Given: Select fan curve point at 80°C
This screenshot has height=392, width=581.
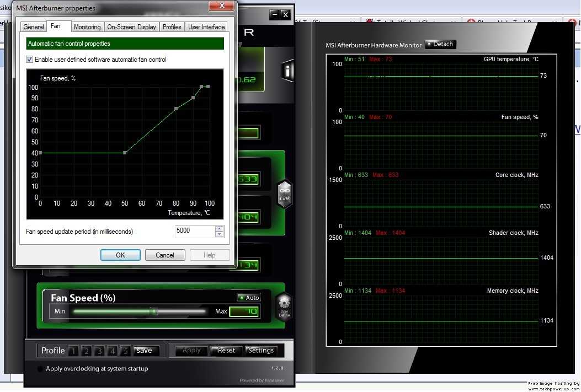Looking at the screenshot, I should point(176,109).
